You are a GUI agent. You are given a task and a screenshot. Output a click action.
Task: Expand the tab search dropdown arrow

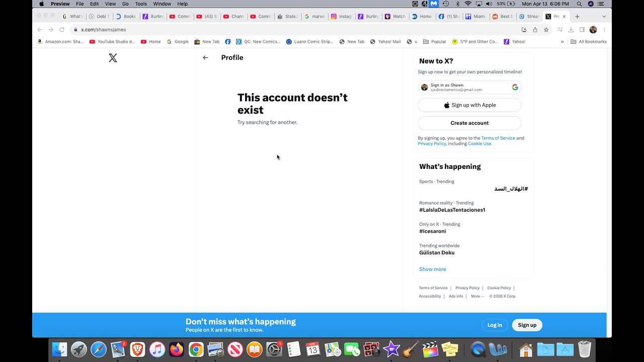click(x=604, y=17)
